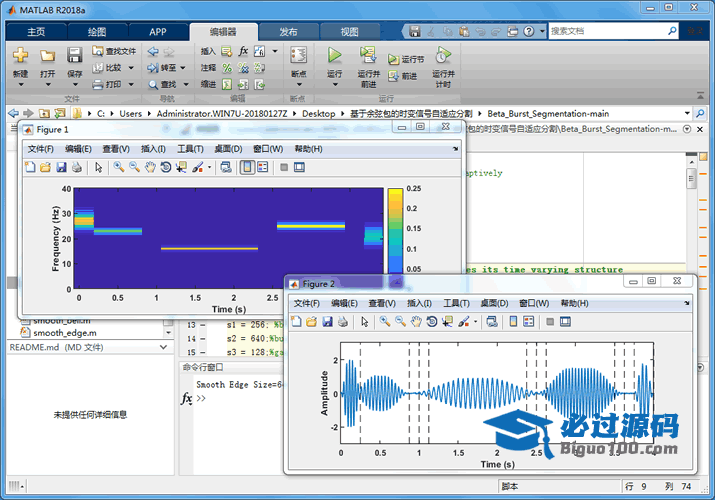This screenshot has height=500, width=715.
Task: Select the Pan hand tool in Figure 1
Action: pyautogui.click(x=149, y=167)
